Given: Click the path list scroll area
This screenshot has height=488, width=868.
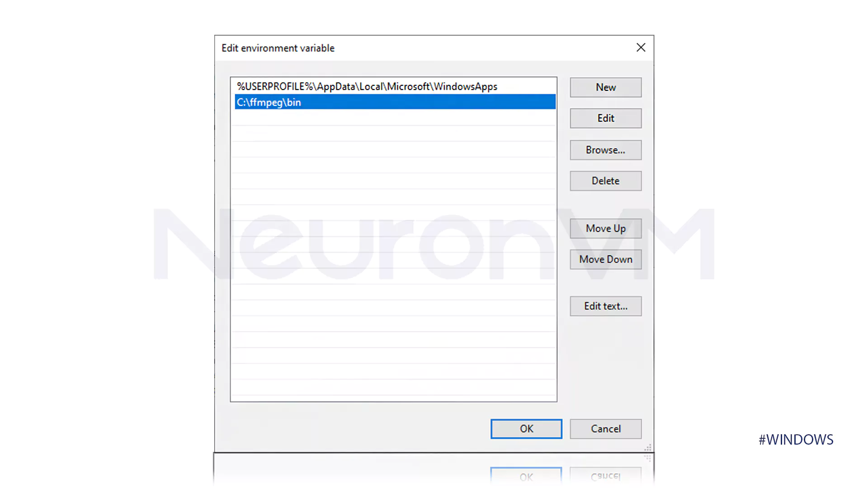Looking at the screenshot, I should pyautogui.click(x=393, y=239).
